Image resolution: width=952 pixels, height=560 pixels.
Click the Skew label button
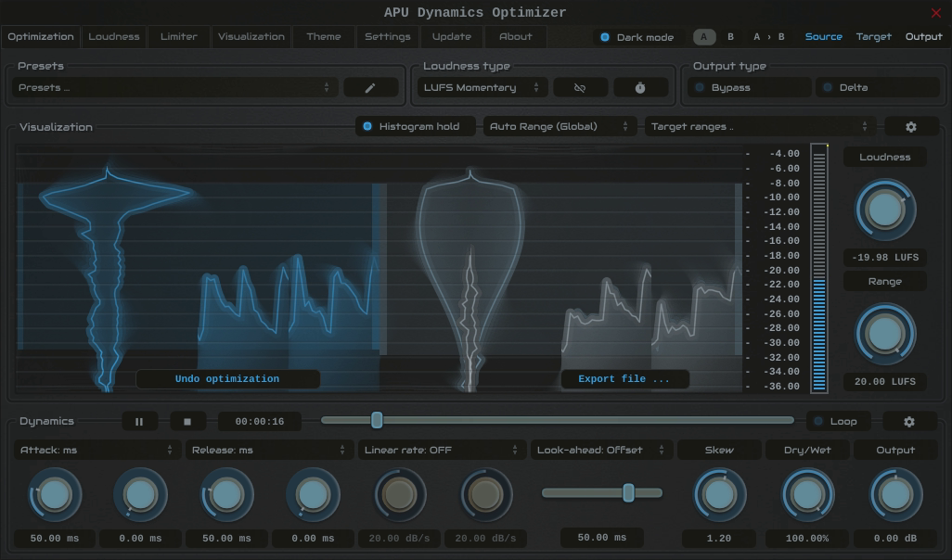[x=719, y=451]
